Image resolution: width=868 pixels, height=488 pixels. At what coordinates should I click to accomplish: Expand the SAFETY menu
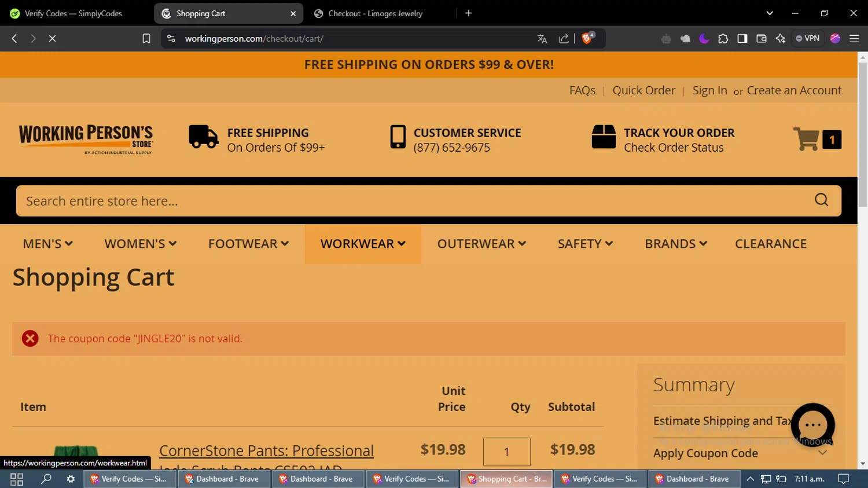click(586, 244)
